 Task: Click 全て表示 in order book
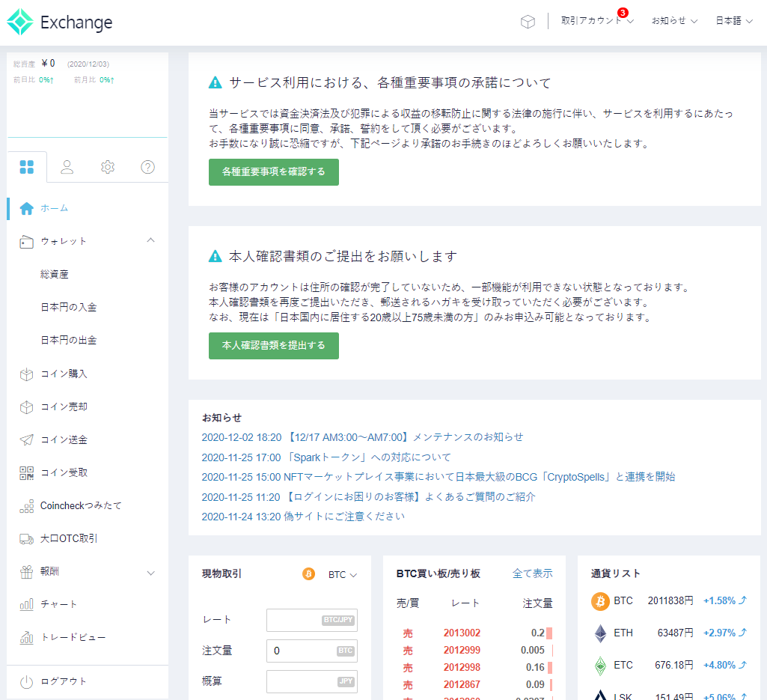[532, 573]
